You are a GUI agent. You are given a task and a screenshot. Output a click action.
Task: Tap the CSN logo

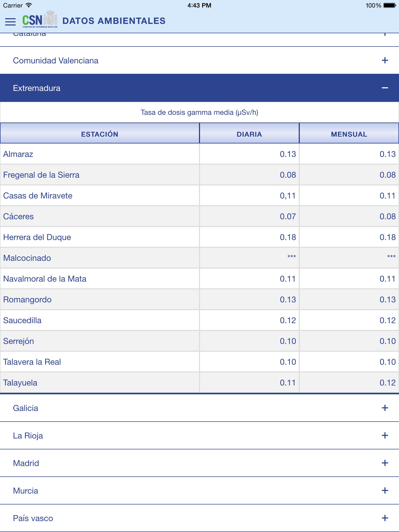click(x=39, y=19)
